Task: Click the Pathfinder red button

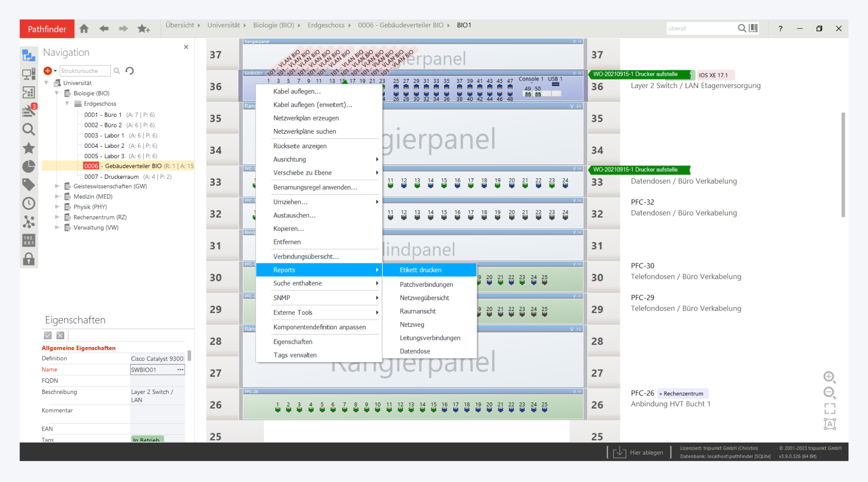Action: pos(47,29)
